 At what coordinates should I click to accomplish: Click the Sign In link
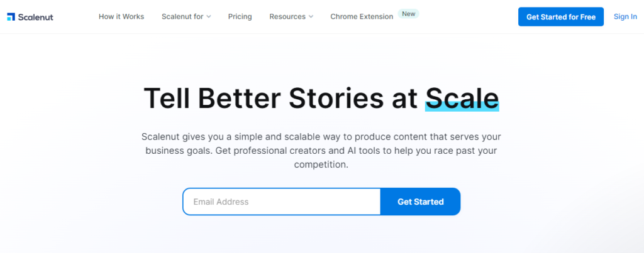click(625, 16)
